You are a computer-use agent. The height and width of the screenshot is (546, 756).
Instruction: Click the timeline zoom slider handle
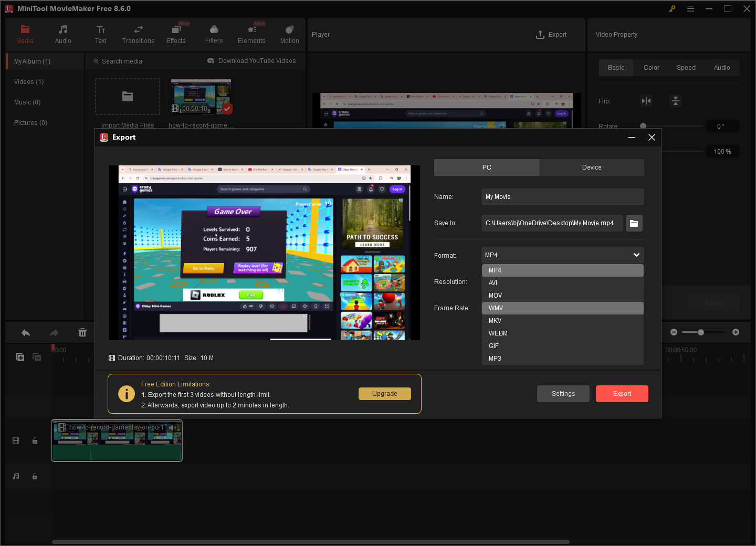(701, 332)
